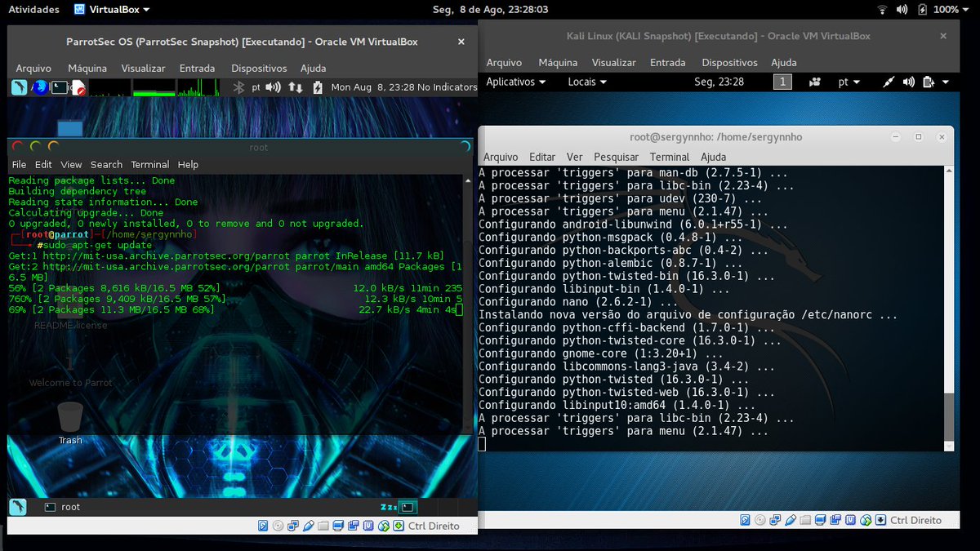Open the Visualizar menu in the Kali VirtualBox window
Viewport: 980px width, 551px height.
pos(613,62)
